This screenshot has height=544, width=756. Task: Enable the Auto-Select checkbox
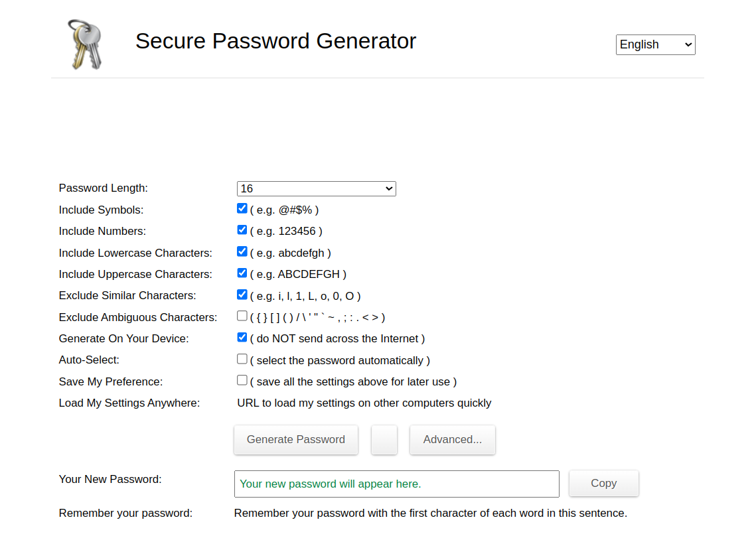(242, 359)
